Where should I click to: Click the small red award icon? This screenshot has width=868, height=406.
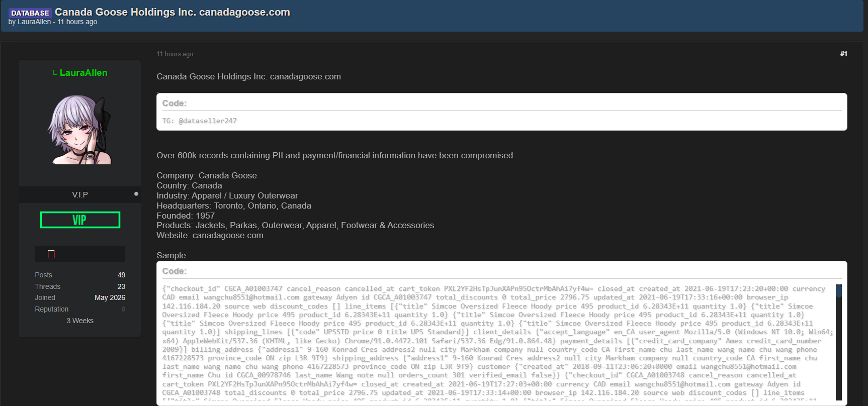[51, 254]
